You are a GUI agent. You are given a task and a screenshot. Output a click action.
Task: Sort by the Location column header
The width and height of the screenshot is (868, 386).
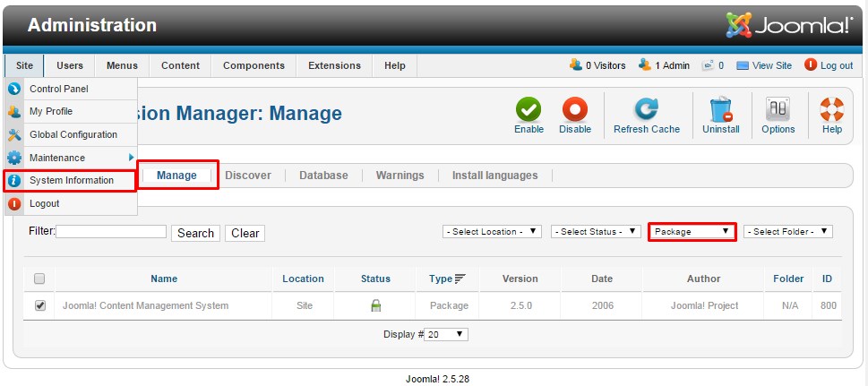point(303,279)
